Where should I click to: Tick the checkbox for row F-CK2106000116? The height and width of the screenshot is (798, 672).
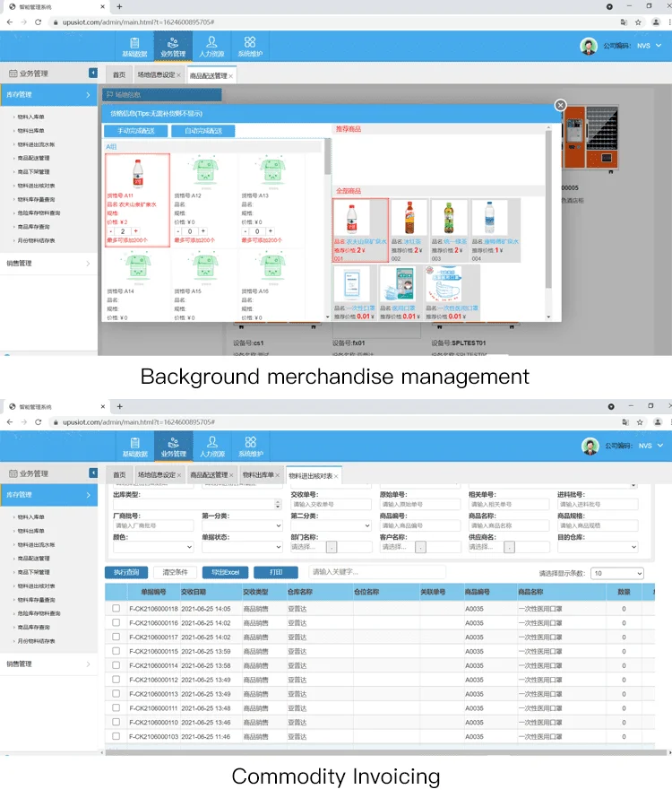pos(116,621)
